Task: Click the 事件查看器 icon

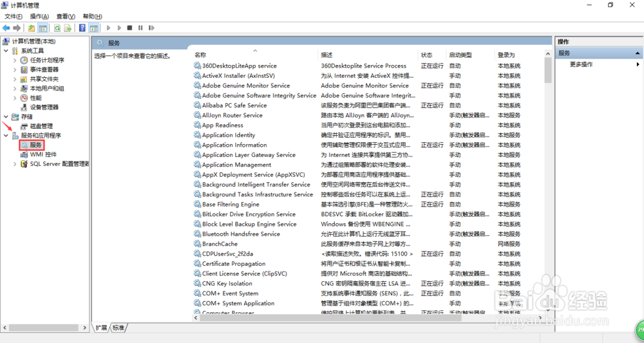Action: (x=24, y=70)
